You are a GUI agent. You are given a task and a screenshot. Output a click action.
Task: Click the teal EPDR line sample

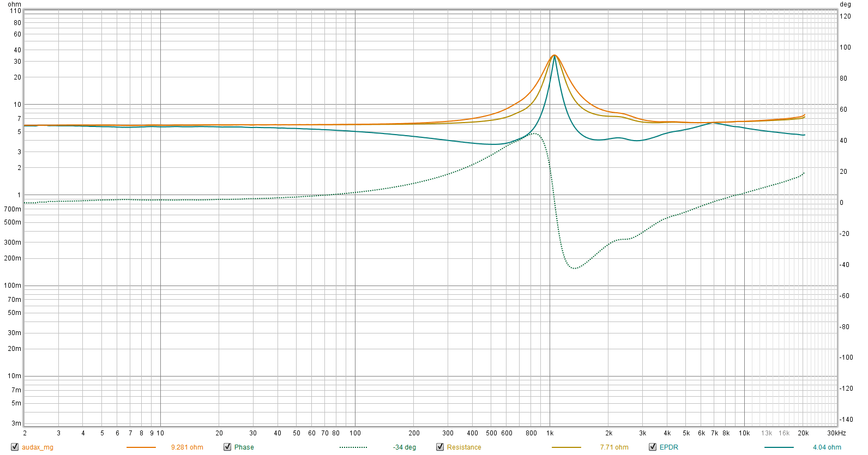pos(779,447)
